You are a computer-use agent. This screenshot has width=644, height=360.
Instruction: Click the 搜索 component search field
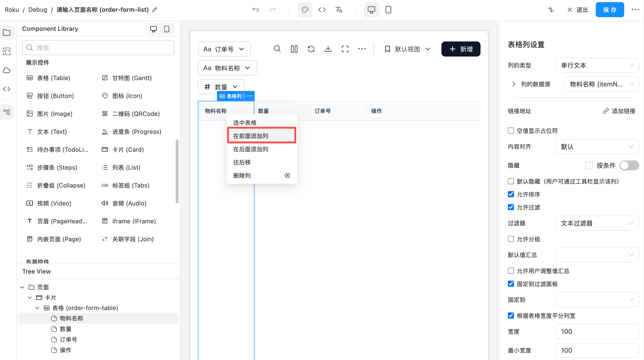coord(98,48)
